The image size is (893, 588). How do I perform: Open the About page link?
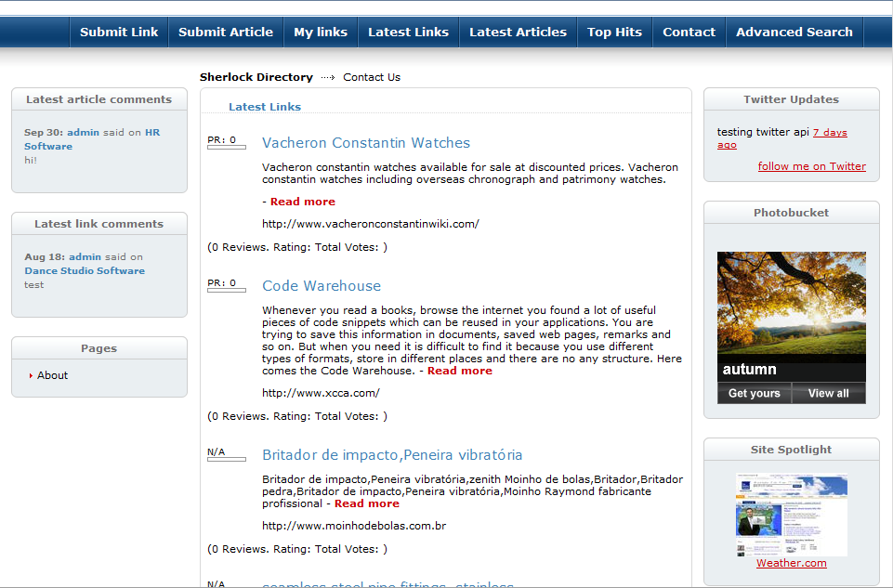[x=53, y=375]
